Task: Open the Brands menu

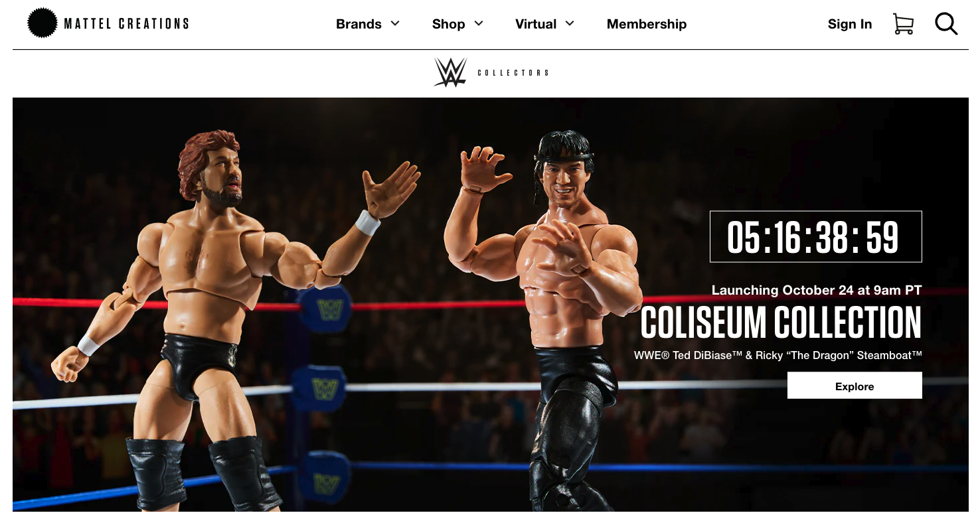Action: (x=359, y=24)
